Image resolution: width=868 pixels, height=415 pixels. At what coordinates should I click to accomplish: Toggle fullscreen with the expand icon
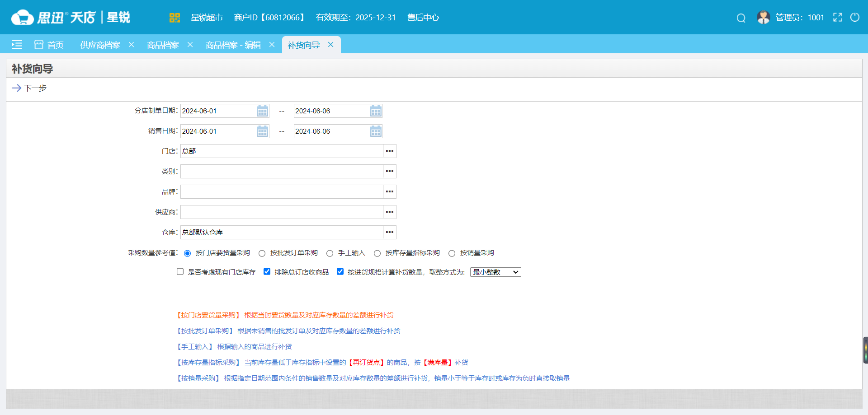pos(838,17)
